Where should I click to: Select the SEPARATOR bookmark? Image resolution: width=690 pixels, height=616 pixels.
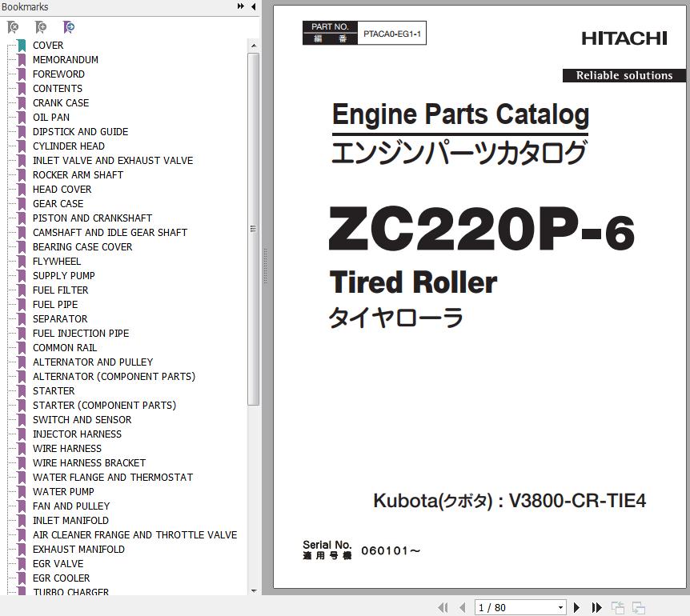click(60, 318)
